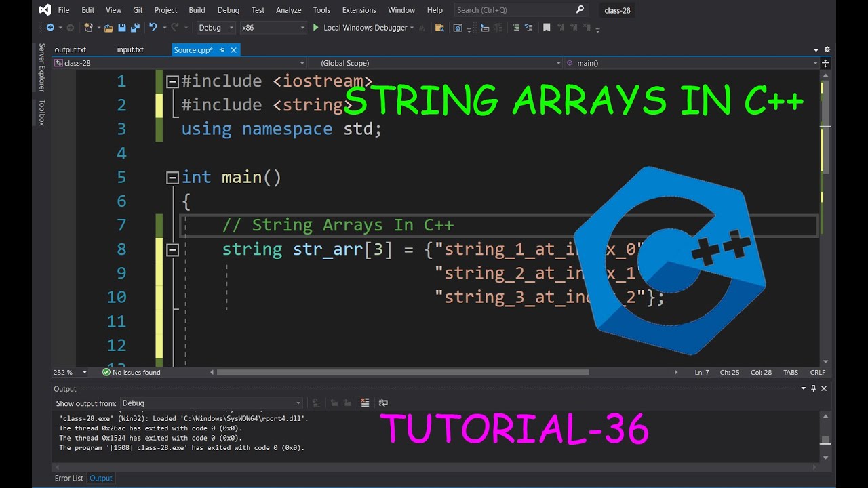This screenshot has width=868, height=488.
Task: Open the Build menu
Action: (x=197, y=10)
